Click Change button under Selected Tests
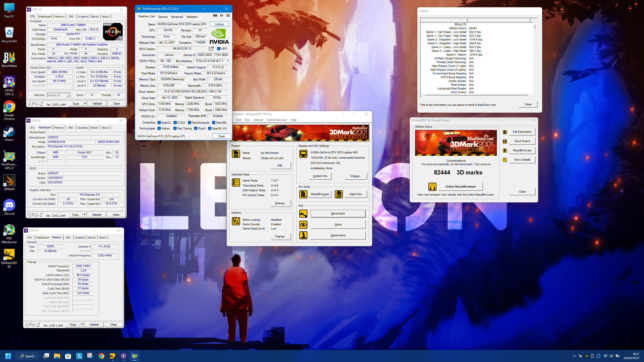Image resolution: width=644 pixels, height=362 pixels. [x=280, y=203]
